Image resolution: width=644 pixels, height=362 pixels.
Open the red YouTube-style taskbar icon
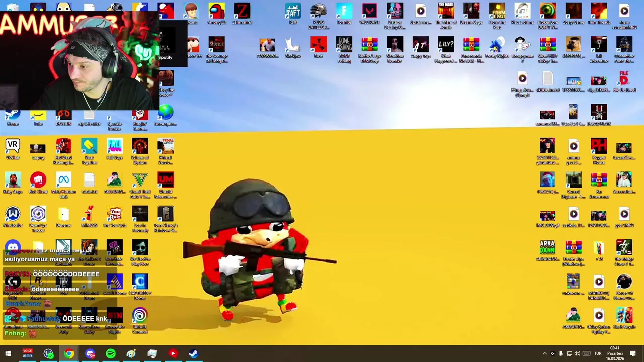173,354
